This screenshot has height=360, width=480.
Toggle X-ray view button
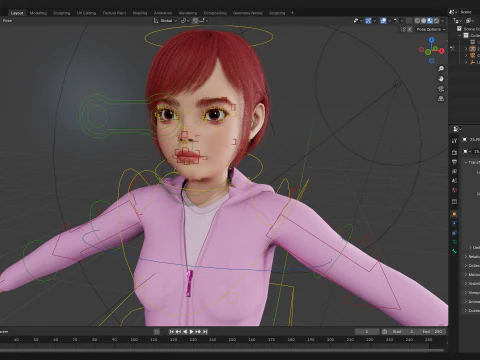click(409, 21)
